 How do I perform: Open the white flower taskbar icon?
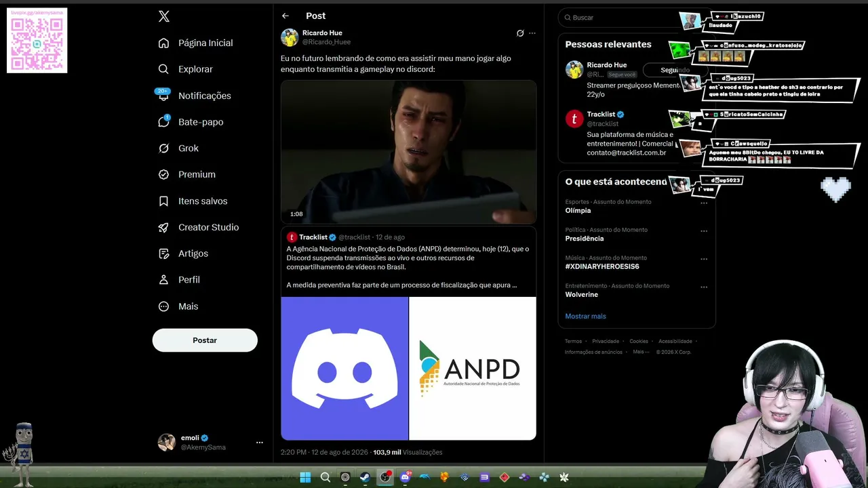(564, 477)
